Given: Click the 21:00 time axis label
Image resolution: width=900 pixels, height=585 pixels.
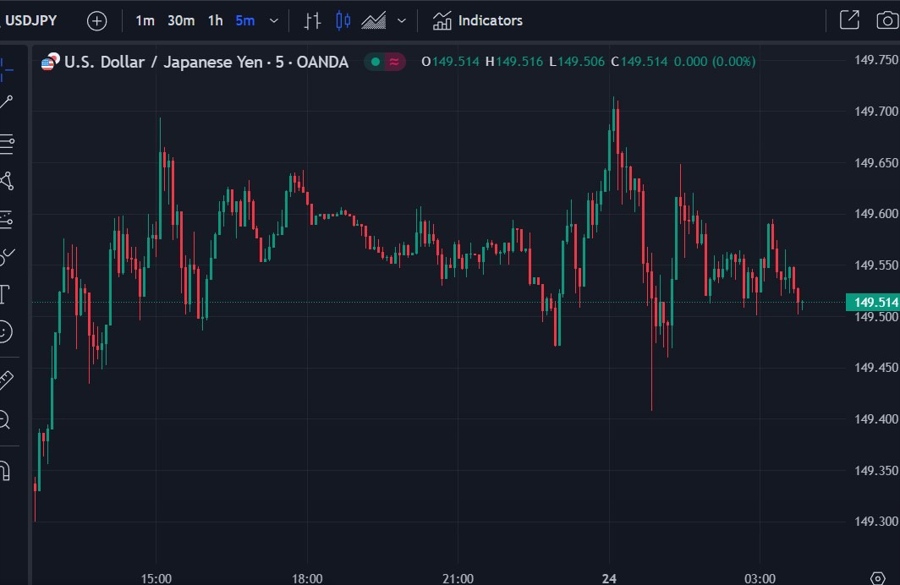Looking at the screenshot, I should coord(458,578).
